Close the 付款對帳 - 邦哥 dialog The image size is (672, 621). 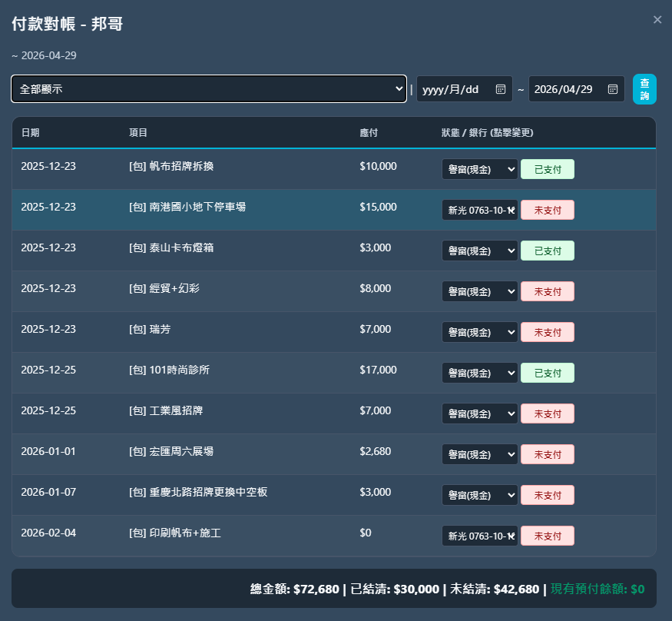click(x=657, y=19)
